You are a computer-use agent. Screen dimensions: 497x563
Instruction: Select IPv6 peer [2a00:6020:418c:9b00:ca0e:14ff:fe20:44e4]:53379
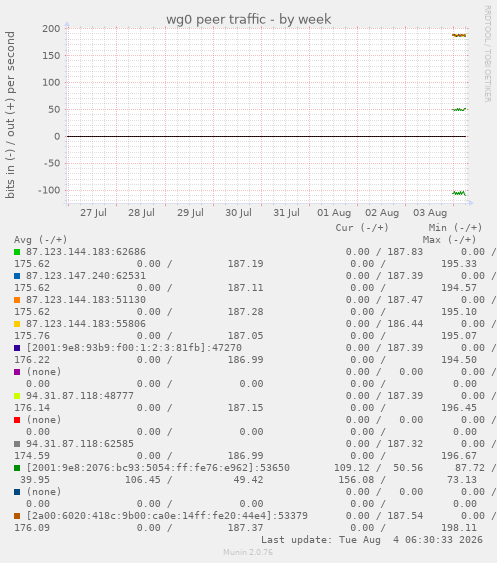click(167, 516)
